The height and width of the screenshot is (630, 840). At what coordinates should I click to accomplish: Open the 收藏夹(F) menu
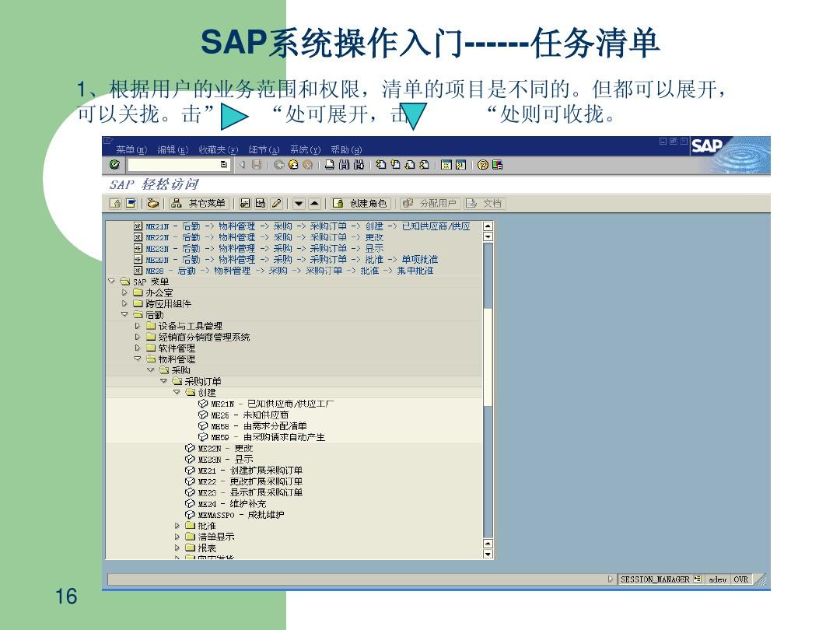(x=218, y=150)
